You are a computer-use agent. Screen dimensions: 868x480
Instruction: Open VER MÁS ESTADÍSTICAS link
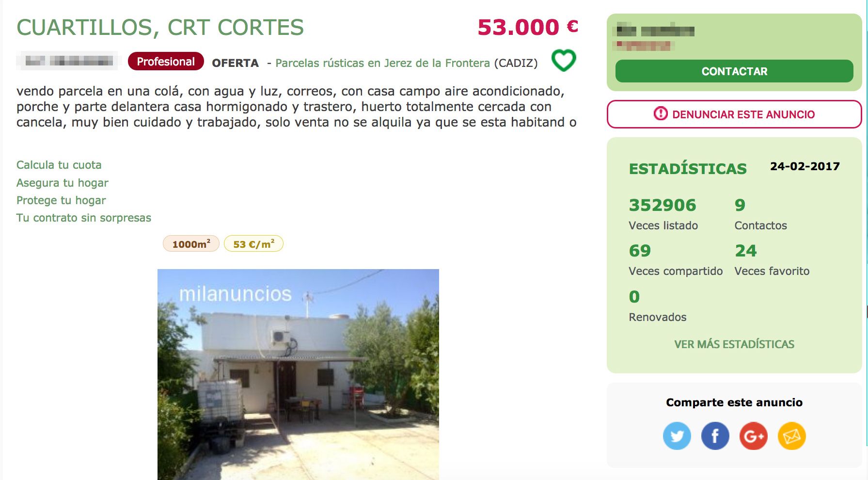(734, 344)
